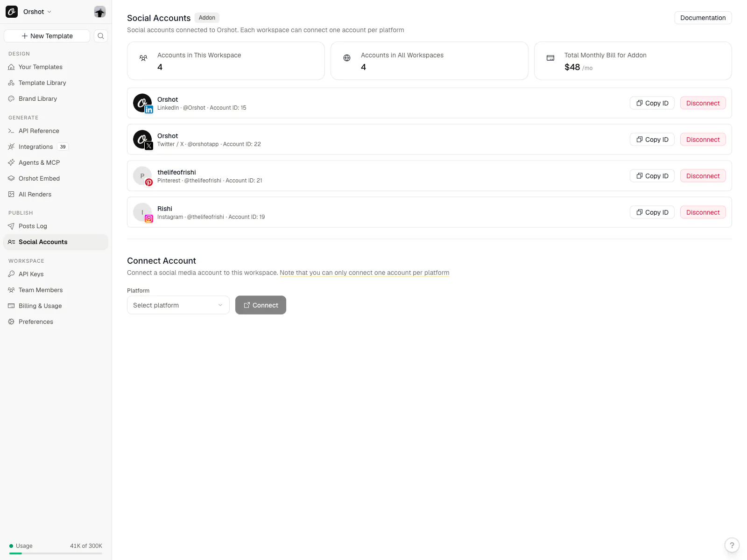Click the Integrations 39 count badge
This screenshot has width=747, height=560.
(63, 147)
